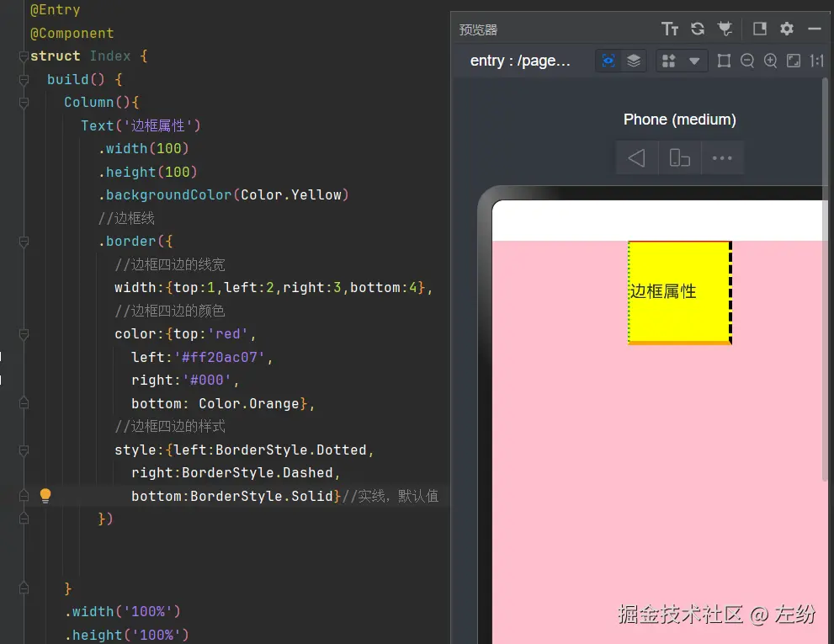The image size is (834, 644).
Task: Click the left:'#ff20ac07' color value
Action: point(219,357)
